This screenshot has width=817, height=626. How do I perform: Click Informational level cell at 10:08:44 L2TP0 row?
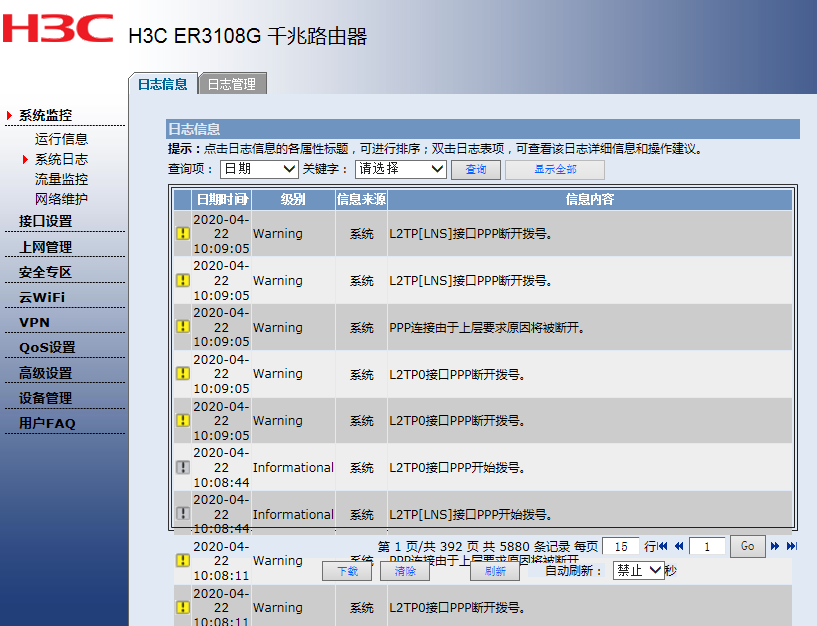(x=293, y=468)
